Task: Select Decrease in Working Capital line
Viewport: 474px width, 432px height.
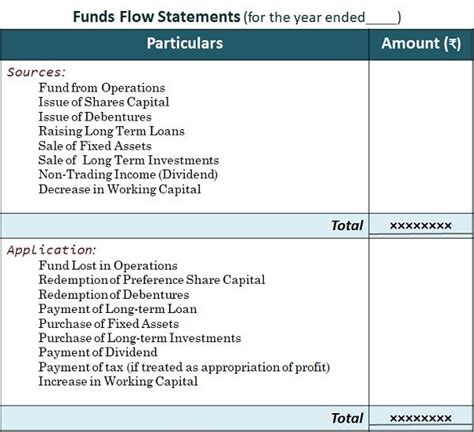Action: [x=120, y=189]
